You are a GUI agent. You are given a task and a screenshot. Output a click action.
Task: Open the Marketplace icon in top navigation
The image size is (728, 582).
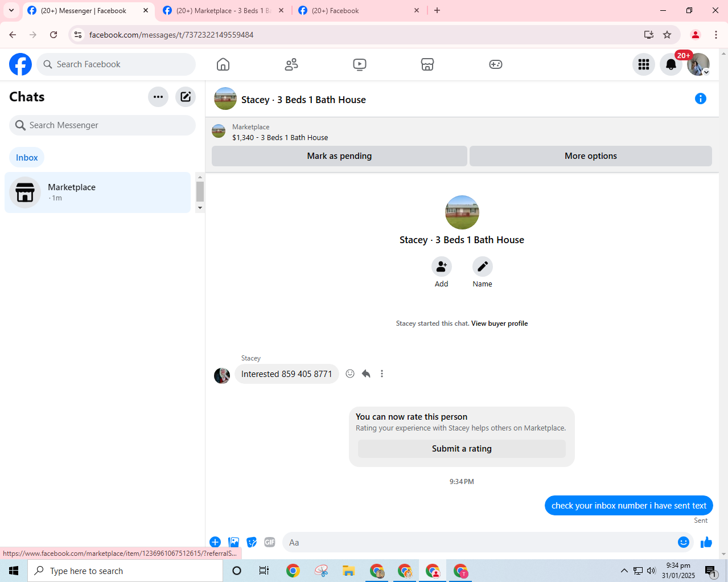(427, 64)
